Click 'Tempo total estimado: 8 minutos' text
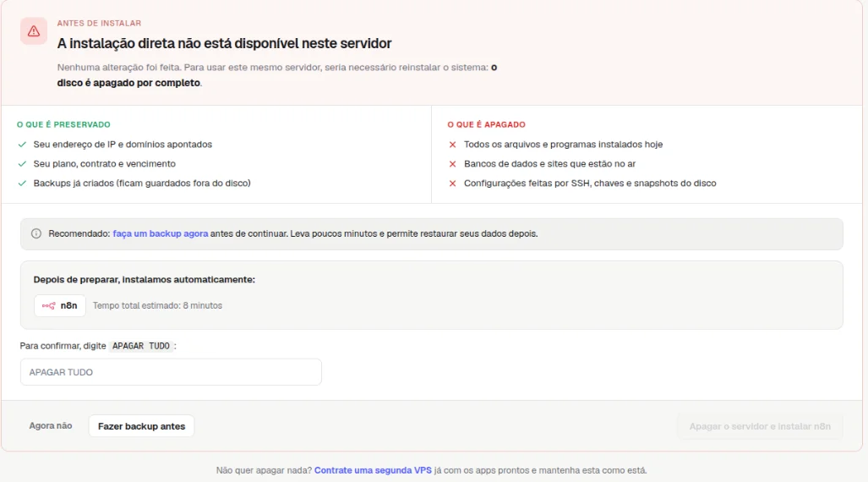This screenshot has height=482, width=868. click(157, 306)
